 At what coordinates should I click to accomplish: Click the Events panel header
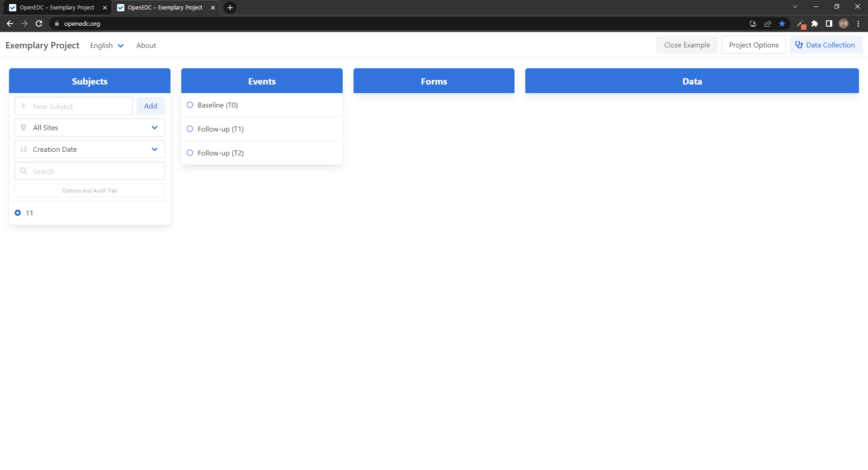[x=262, y=81]
